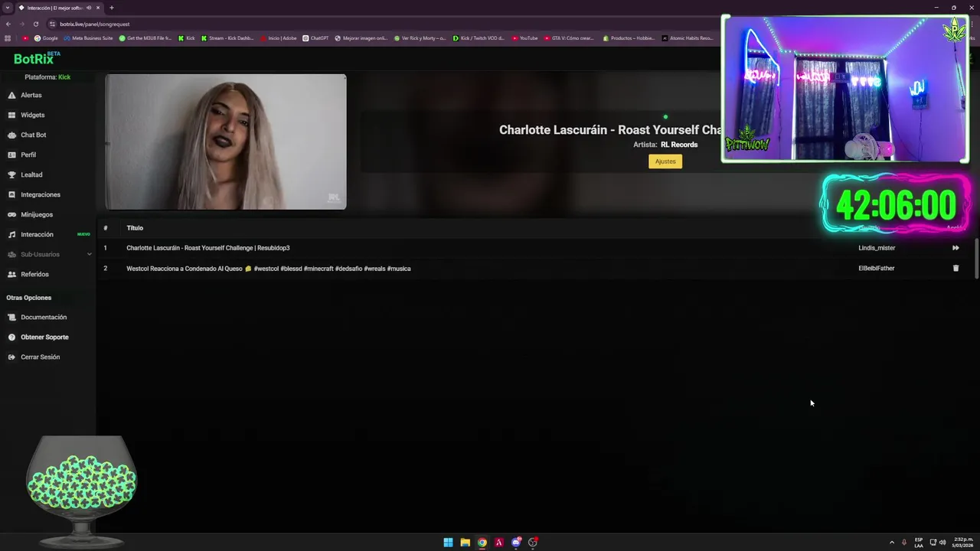Mute audio on the Interacción tab
Image resolution: width=980 pixels, height=551 pixels.
[x=89, y=8]
